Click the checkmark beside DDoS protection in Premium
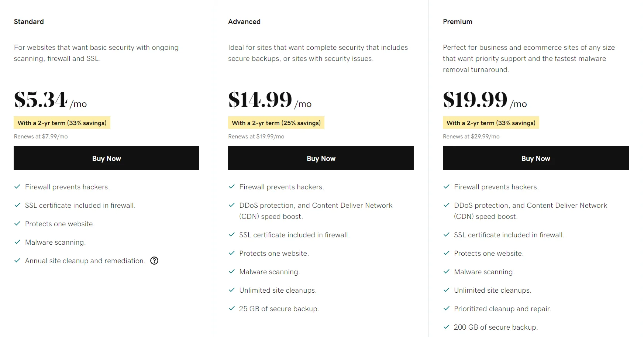 [x=447, y=205]
